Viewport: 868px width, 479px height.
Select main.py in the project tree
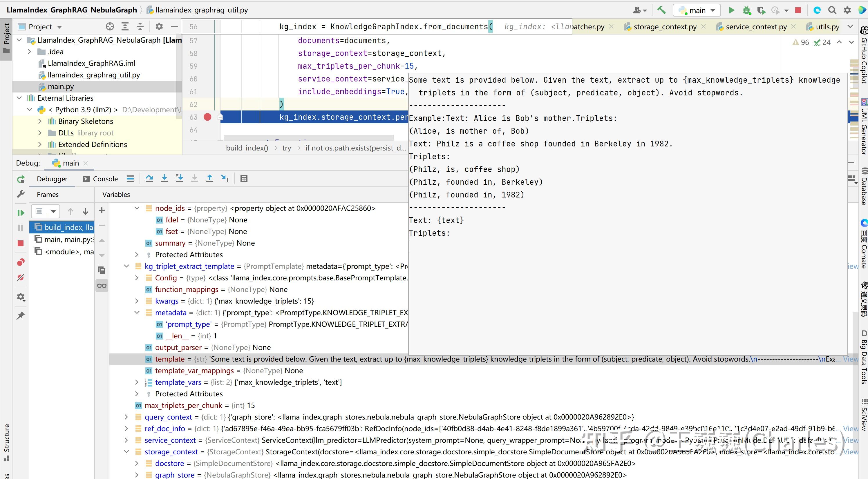(61, 87)
